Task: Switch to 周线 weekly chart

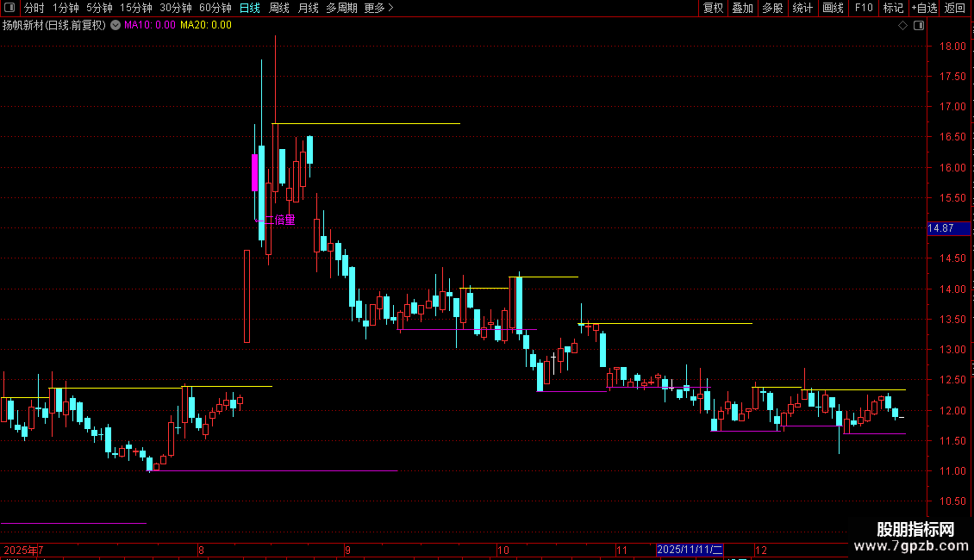Action: coord(279,8)
